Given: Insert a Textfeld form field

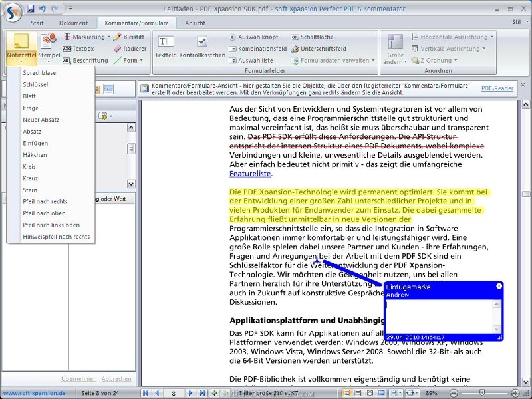Looking at the screenshot, I should (165, 47).
